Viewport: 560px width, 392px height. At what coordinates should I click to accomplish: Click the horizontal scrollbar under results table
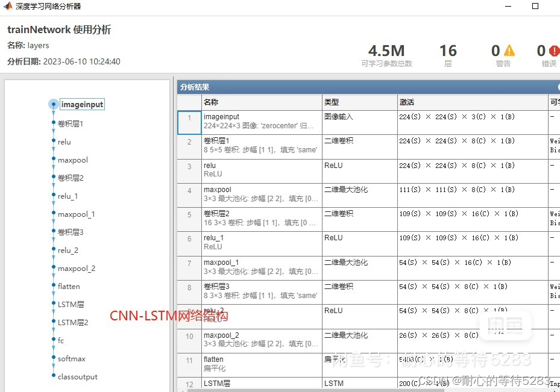pyautogui.click(x=316, y=391)
